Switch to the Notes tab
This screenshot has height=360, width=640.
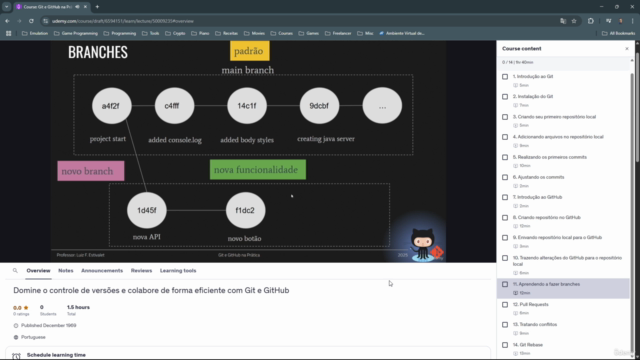[66, 271]
